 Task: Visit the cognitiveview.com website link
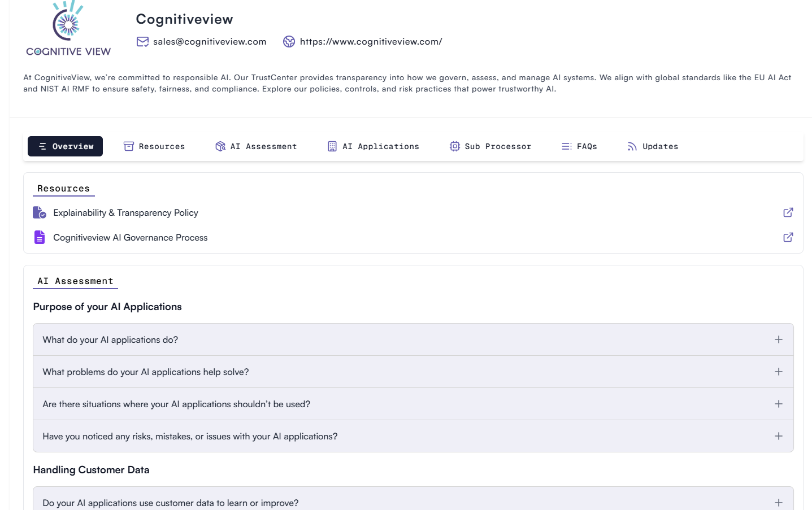click(371, 41)
